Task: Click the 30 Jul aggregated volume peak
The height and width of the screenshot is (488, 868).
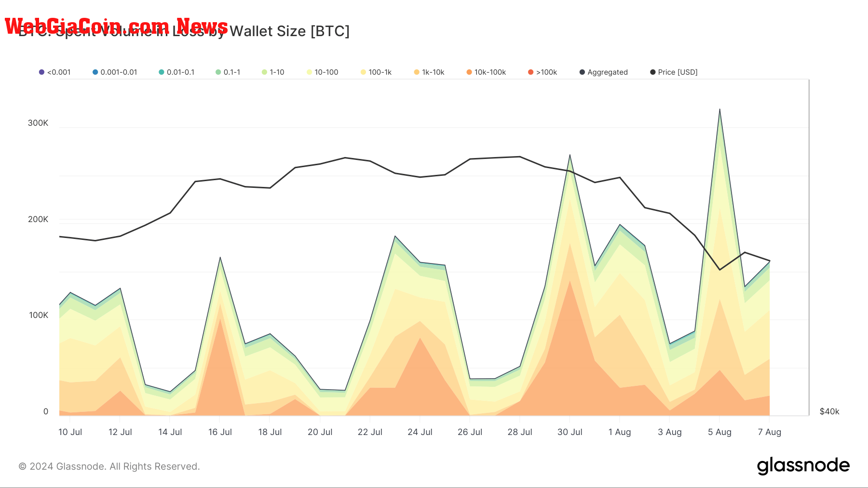Action: tap(570, 155)
